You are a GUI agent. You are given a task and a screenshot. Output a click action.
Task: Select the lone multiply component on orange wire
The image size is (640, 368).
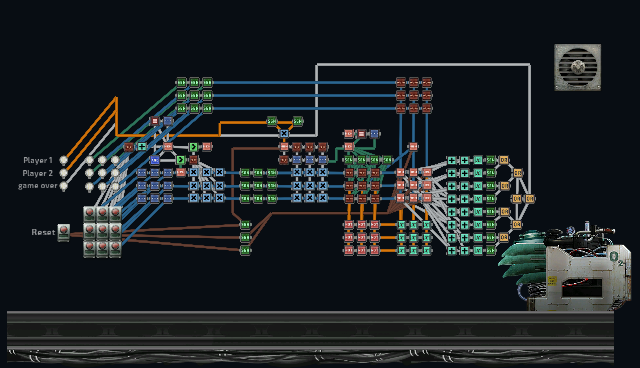[x=284, y=133]
